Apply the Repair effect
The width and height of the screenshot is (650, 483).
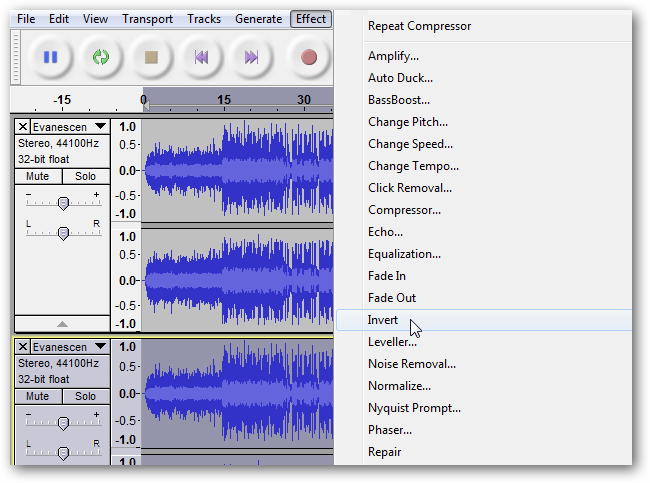pos(484,451)
